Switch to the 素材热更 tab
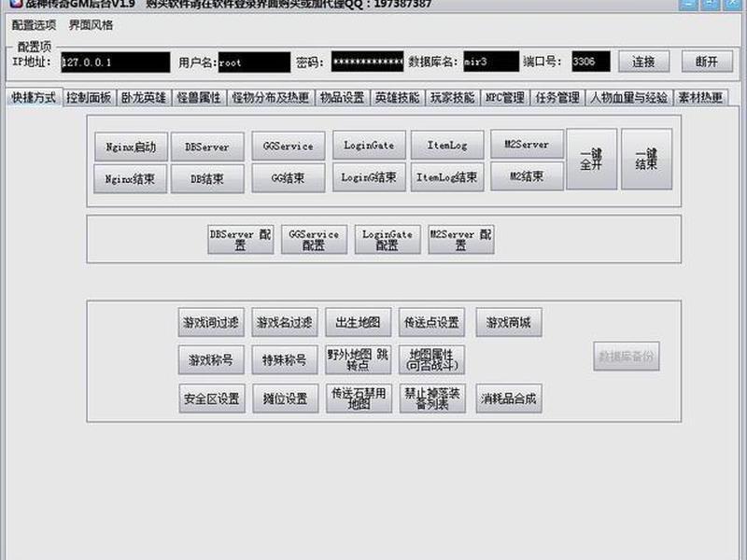The height and width of the screenshot is (560, 747). pos(701,98)
